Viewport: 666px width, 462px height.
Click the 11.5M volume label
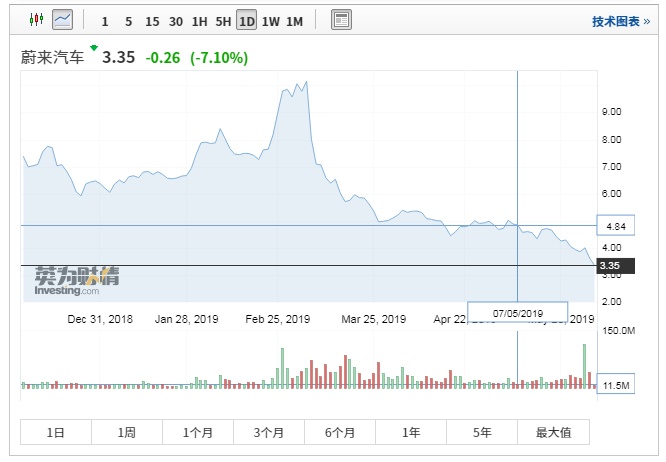616,385
